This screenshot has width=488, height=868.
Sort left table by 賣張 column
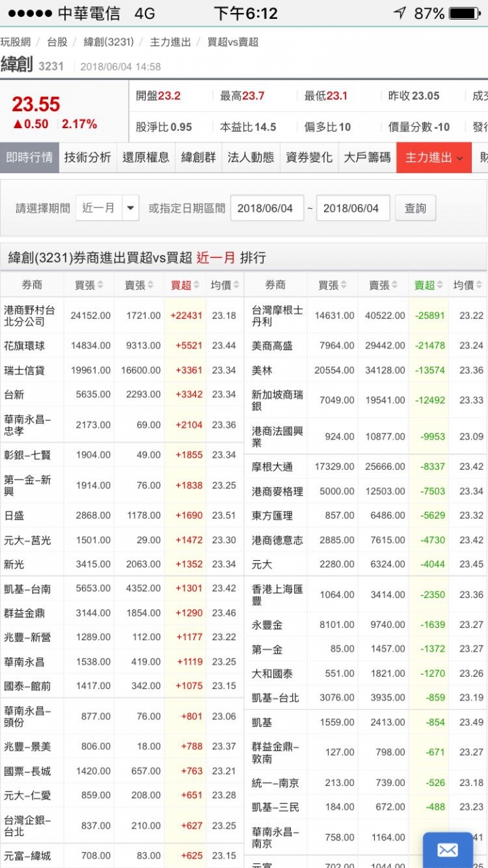point(139,285)
